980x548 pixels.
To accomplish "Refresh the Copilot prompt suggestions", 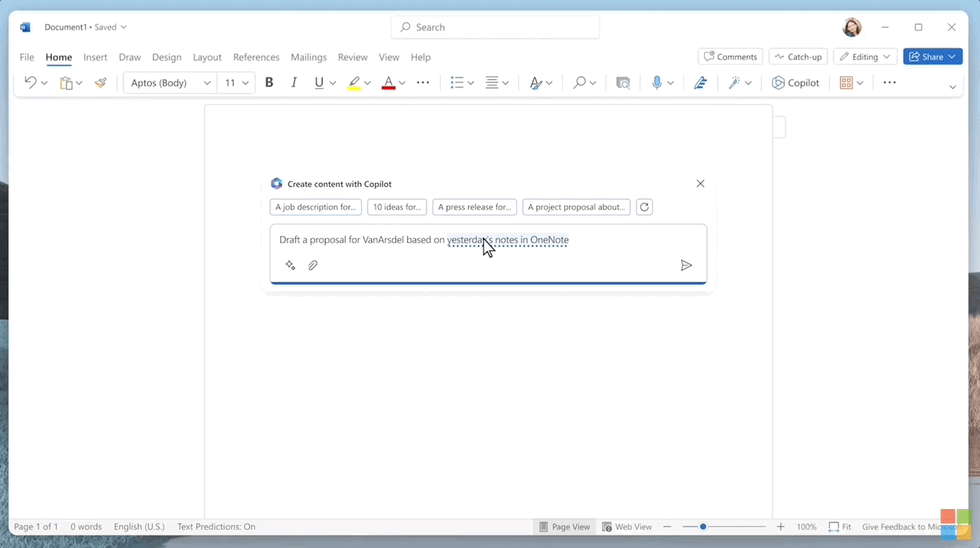I will 644,207.
